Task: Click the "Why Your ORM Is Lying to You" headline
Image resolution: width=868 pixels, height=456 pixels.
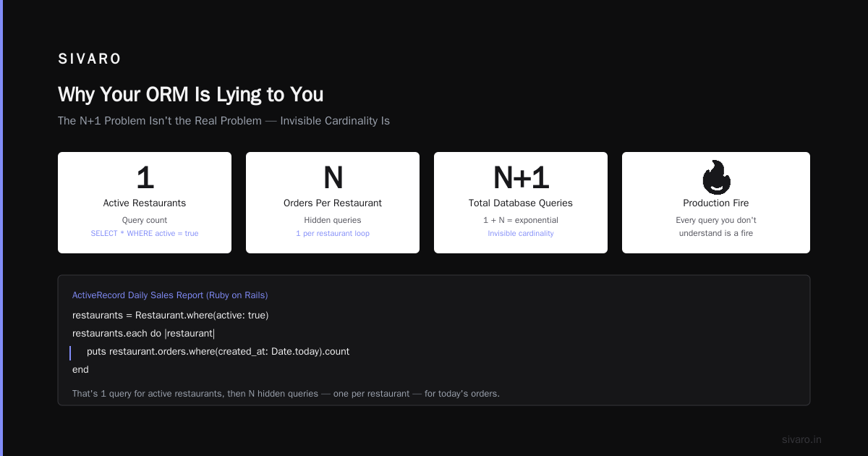Action: click(190, 95)
